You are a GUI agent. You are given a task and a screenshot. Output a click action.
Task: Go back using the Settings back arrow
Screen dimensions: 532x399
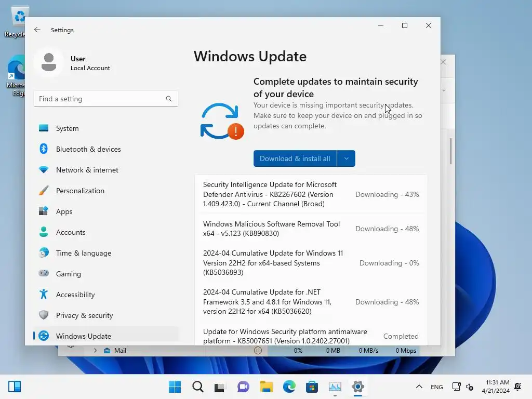pyautogui.click(x=37, y=30)
